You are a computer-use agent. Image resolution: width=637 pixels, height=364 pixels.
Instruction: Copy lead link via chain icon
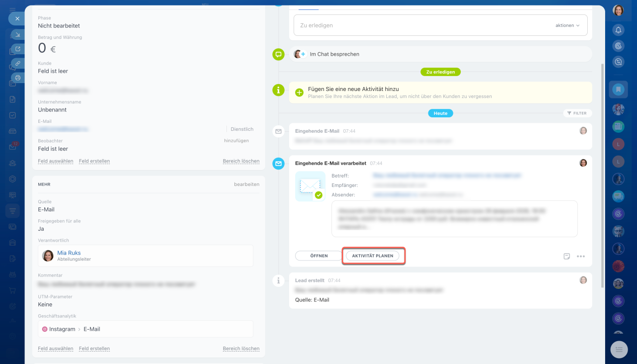[18, 63]
